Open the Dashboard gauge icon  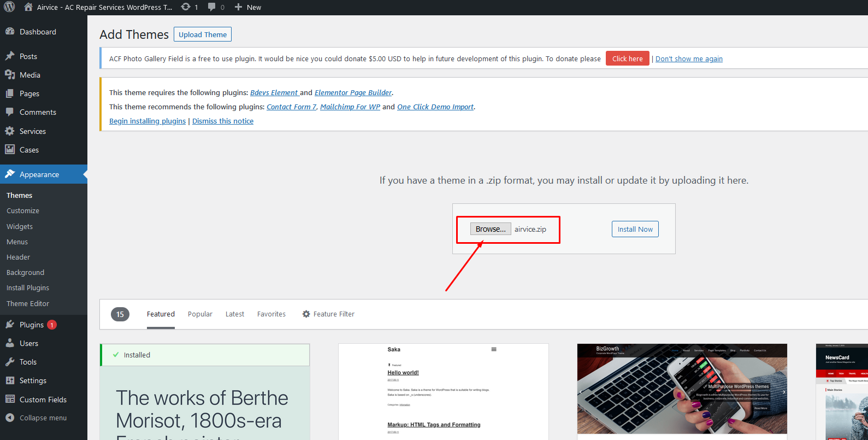click(x=10, y=32)
